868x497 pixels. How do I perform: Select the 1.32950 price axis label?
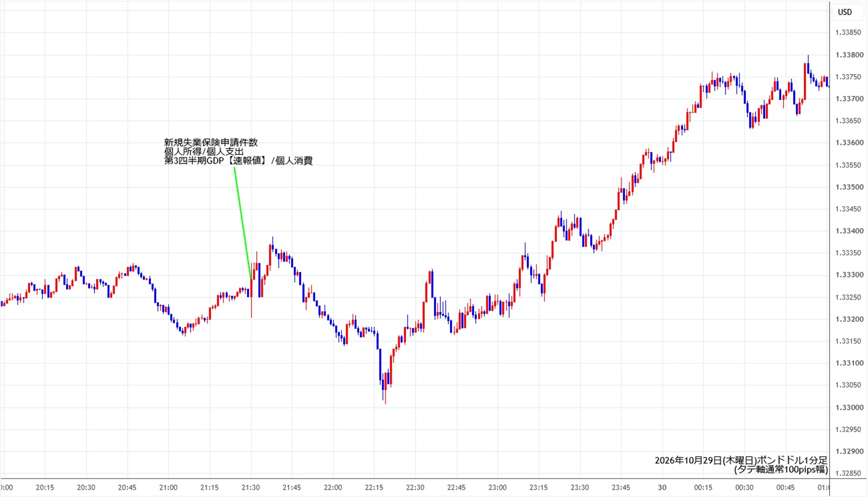848,429
